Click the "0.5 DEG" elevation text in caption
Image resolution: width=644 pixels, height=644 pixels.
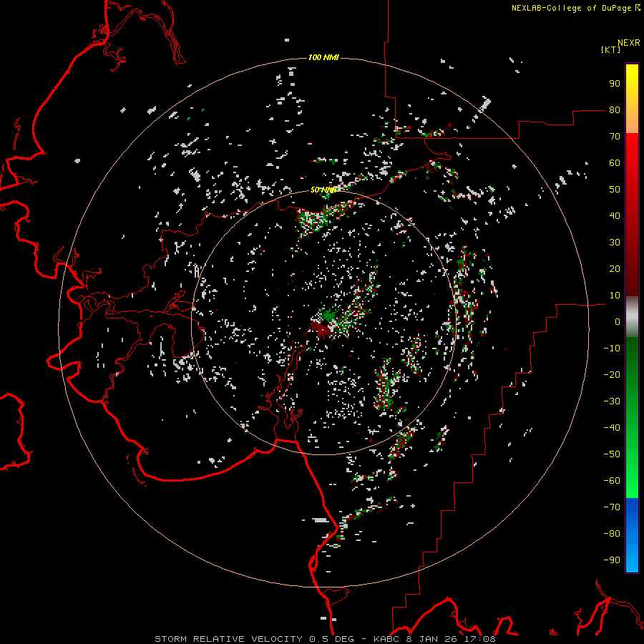tap(331, 639)
